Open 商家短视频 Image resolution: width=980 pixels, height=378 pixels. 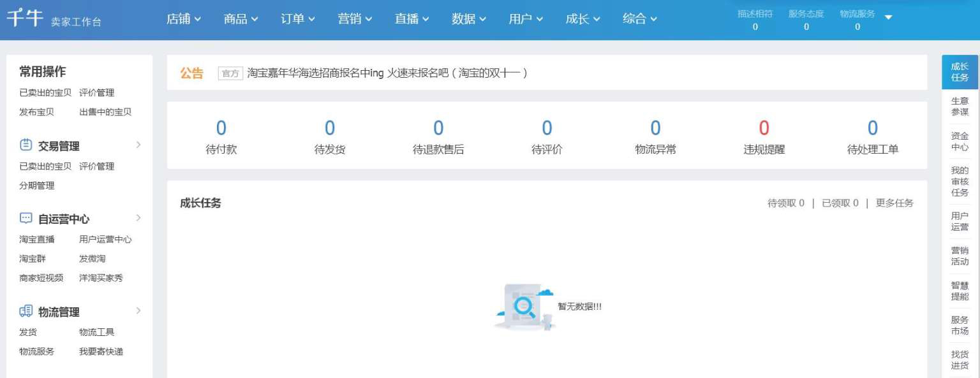tap(41, 278)
